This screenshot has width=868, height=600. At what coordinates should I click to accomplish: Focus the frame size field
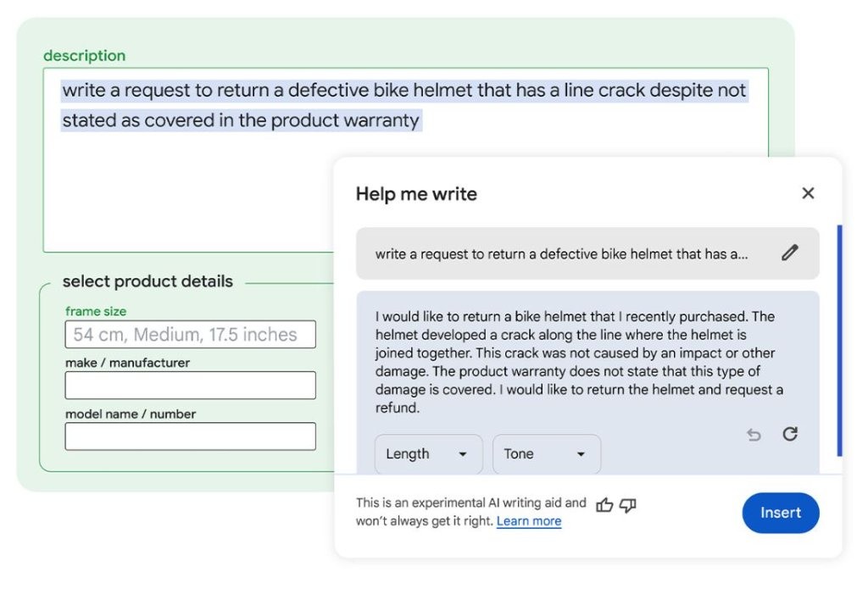tap(190, 335)
